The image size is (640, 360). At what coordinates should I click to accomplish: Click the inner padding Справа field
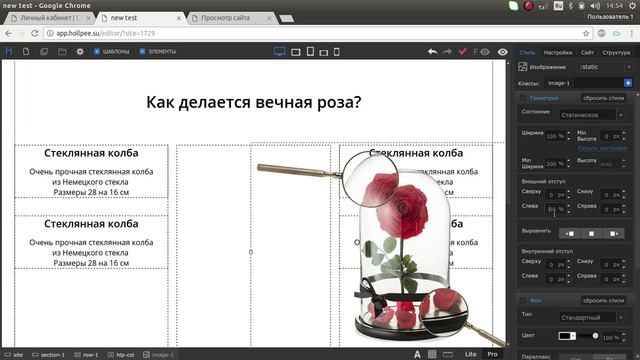[610, 279]
